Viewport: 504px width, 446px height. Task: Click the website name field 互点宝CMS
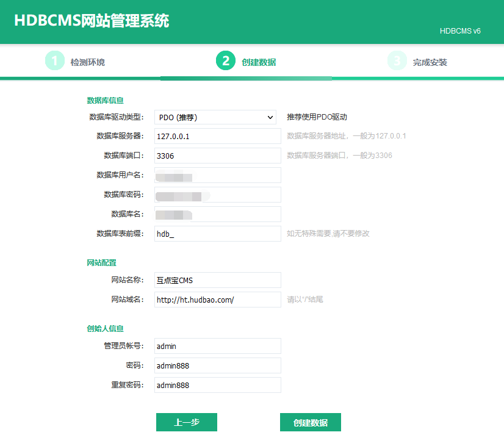coord(217,280)
